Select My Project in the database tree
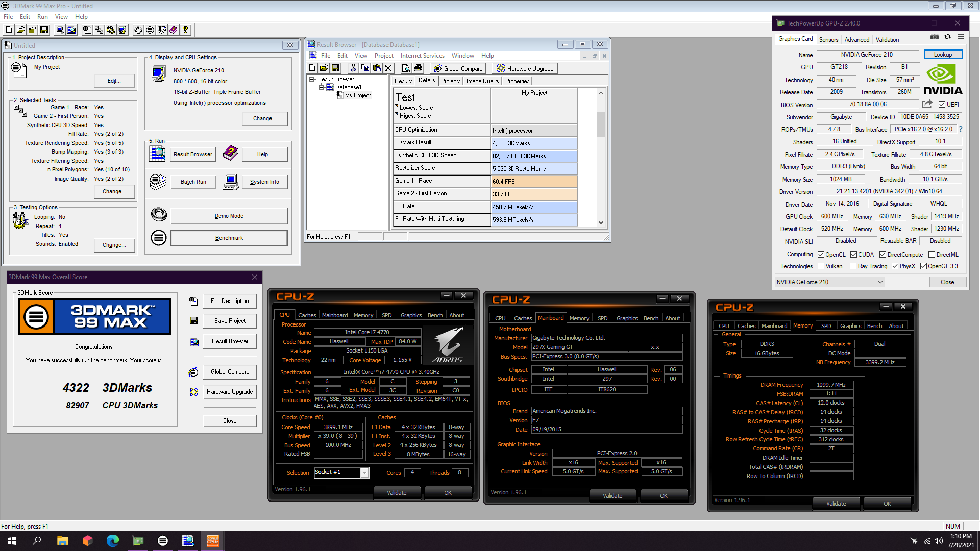This screenshot has width=980, height=551. [358, 95]
